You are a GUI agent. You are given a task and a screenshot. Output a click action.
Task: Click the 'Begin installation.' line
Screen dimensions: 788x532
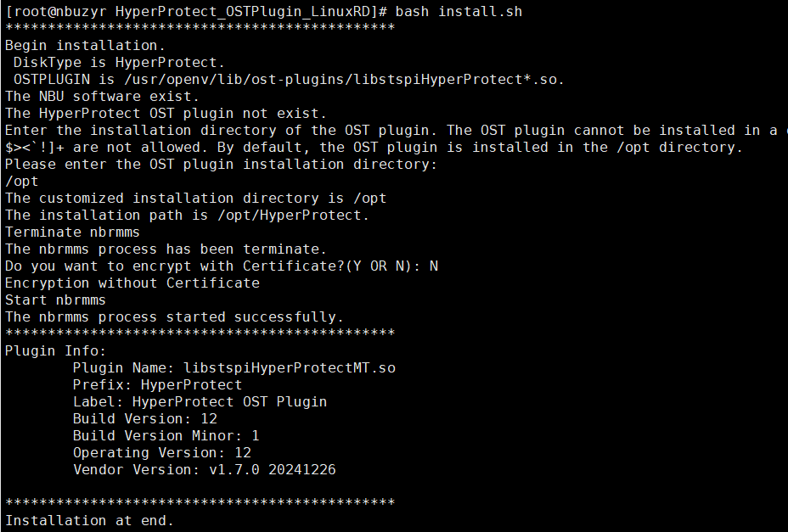pyautogui.click(x=85, y=45)
